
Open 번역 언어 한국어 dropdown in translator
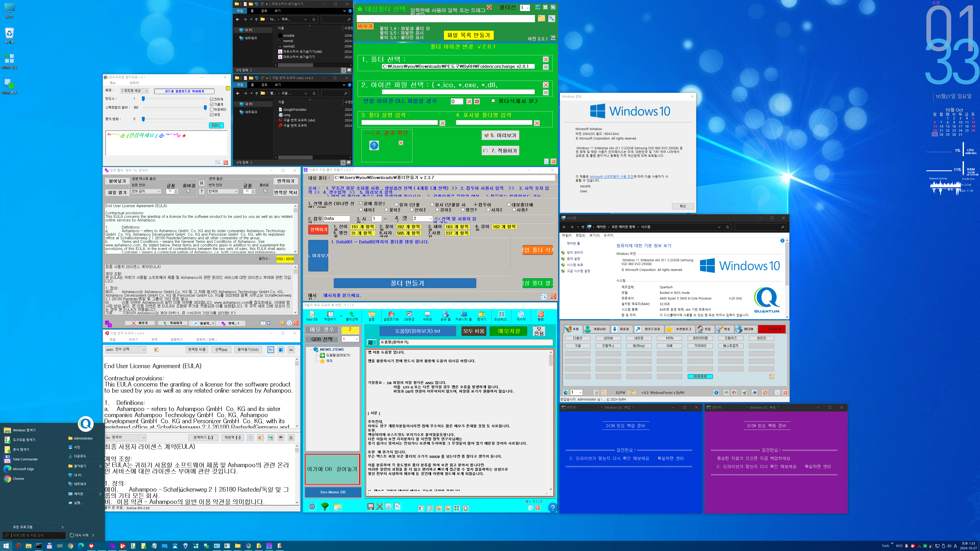223,191
